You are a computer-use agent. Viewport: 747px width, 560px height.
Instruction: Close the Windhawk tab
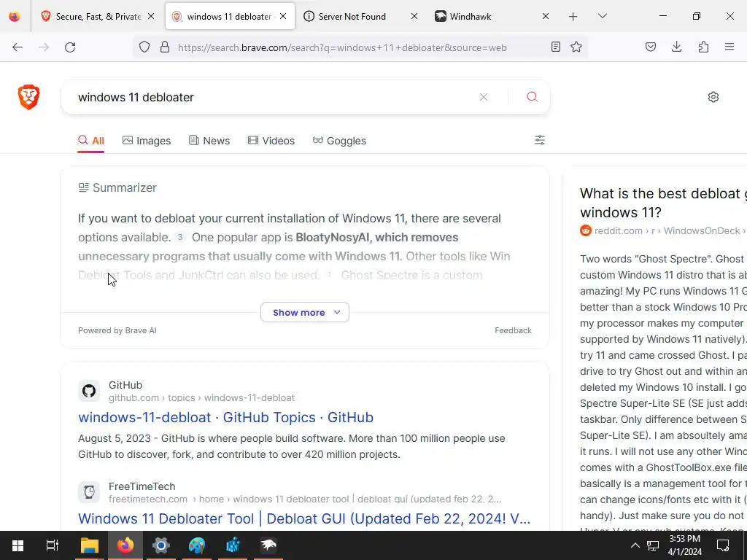click(546, 16)
